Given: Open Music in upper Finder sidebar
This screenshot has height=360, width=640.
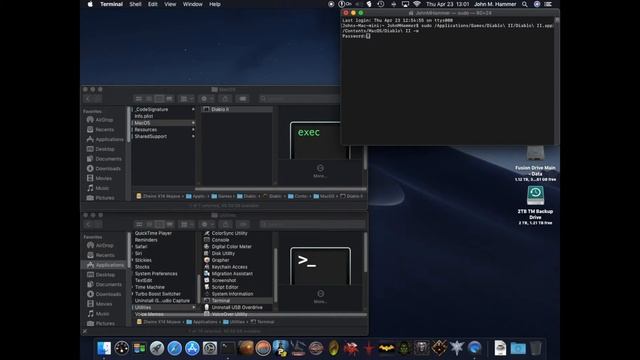Looking at the screenshot, I should pyautogui.click(x=98, y=188).
